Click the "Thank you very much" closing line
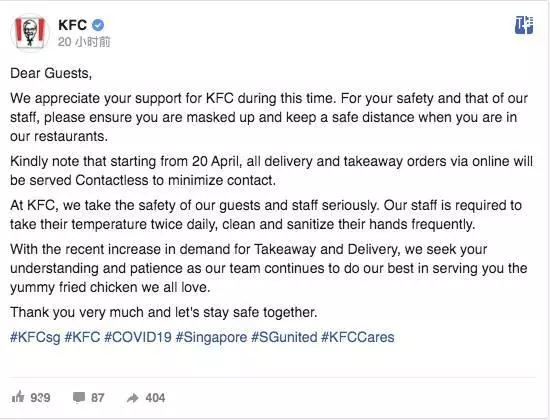This screenshot has width=550, height=420. pos(164,312)
